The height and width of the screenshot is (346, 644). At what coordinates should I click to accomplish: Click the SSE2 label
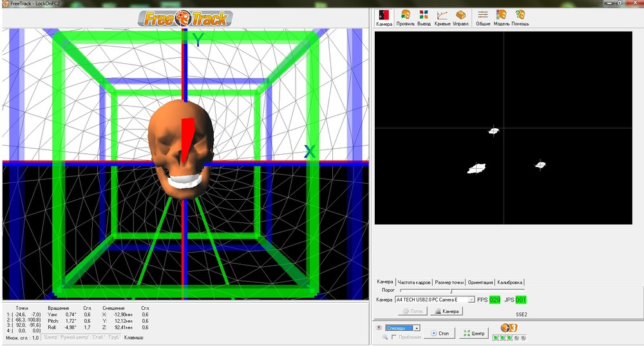[522, 314]
